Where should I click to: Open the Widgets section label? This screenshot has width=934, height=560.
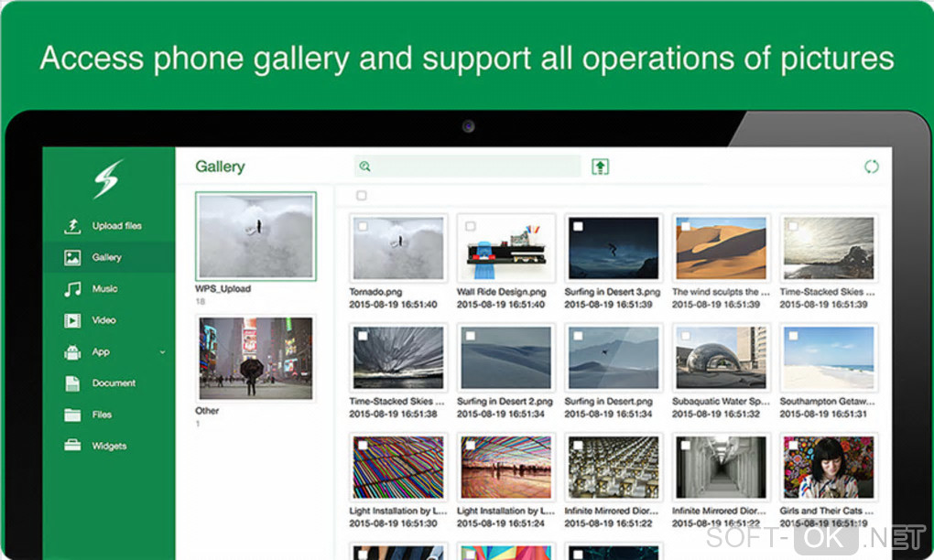click(109, 446)
